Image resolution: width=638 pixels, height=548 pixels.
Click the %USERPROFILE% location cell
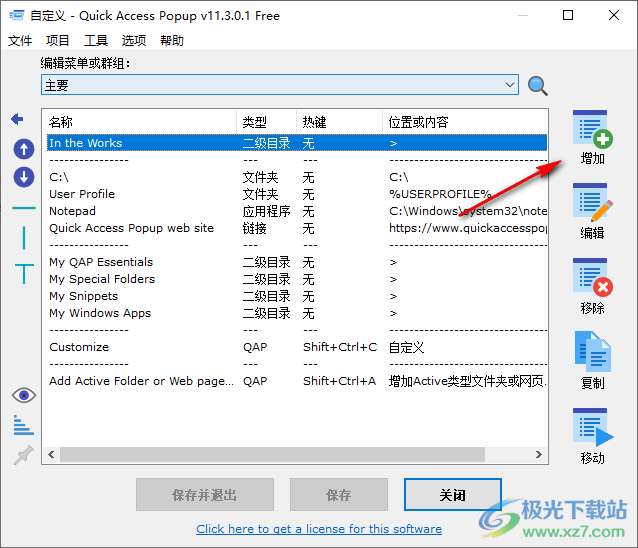(440, 194)
